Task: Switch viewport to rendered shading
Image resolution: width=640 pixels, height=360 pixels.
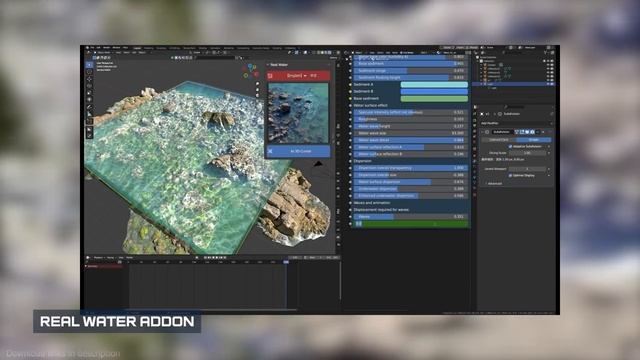Action: pos(330,53)
